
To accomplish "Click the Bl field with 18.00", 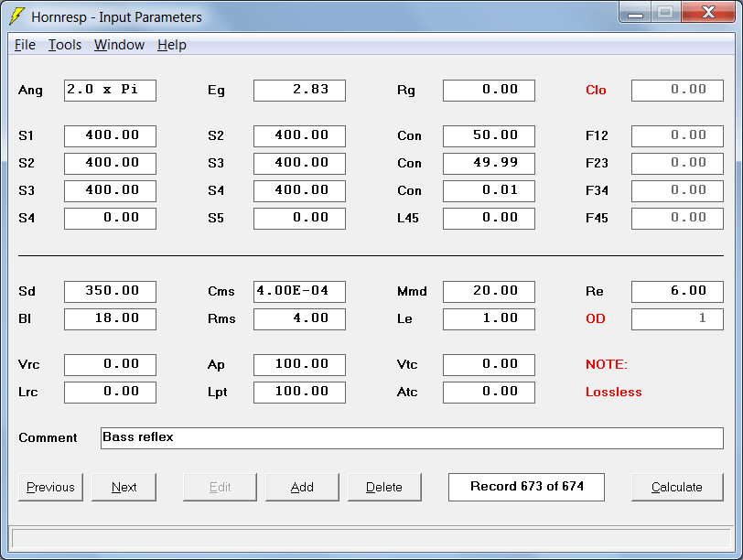I will tap(110, 318).
